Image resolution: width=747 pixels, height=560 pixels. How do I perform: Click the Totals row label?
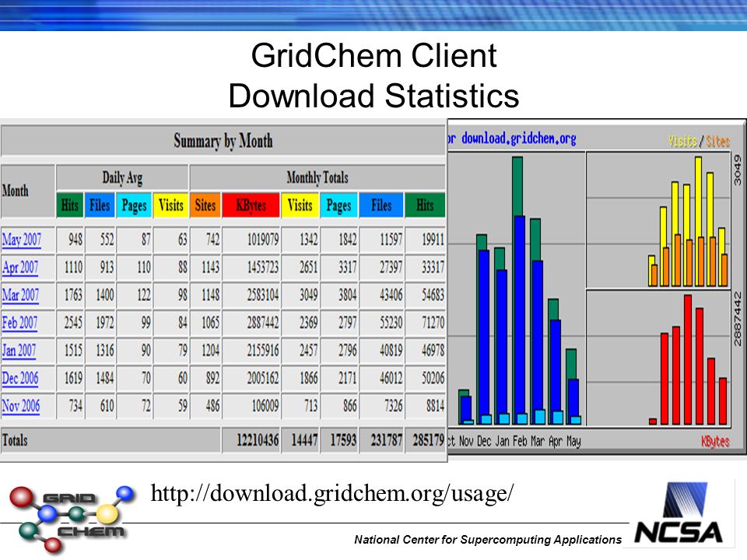pos(15,440)
